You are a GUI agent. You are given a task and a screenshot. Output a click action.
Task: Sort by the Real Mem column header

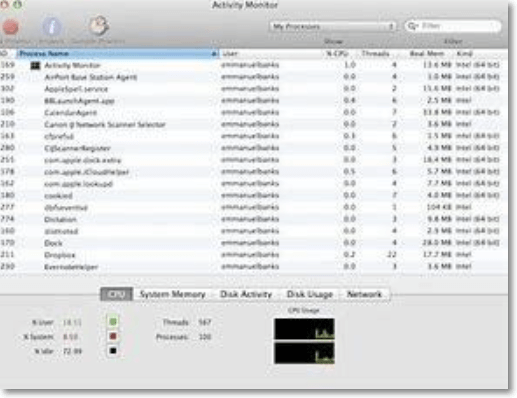(x=427, y=54)
